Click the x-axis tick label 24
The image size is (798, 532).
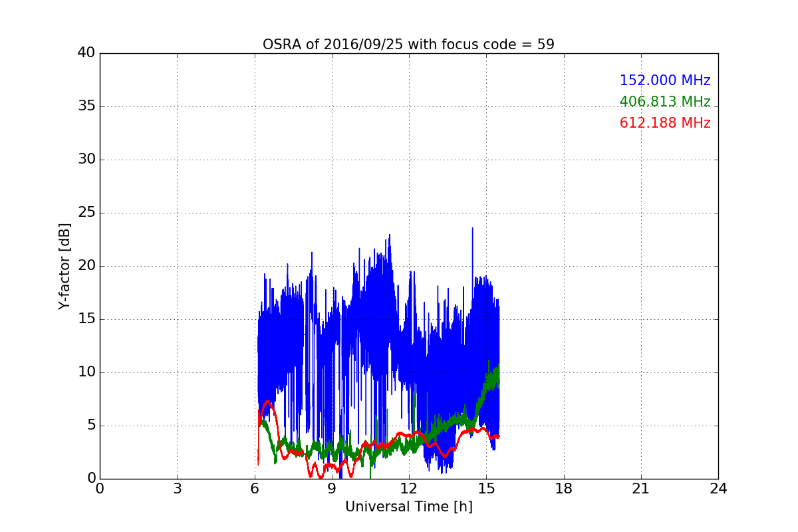(x=718, y=489)
